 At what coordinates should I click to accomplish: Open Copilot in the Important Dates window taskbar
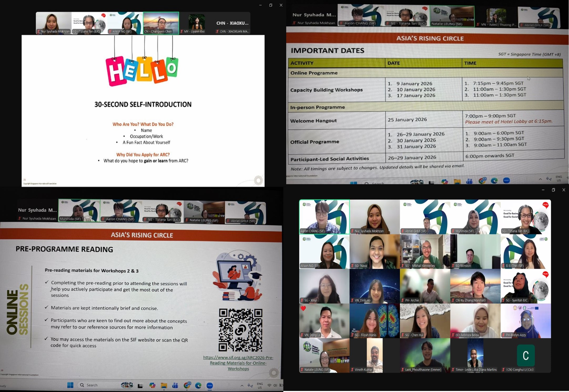pos(445,182)
